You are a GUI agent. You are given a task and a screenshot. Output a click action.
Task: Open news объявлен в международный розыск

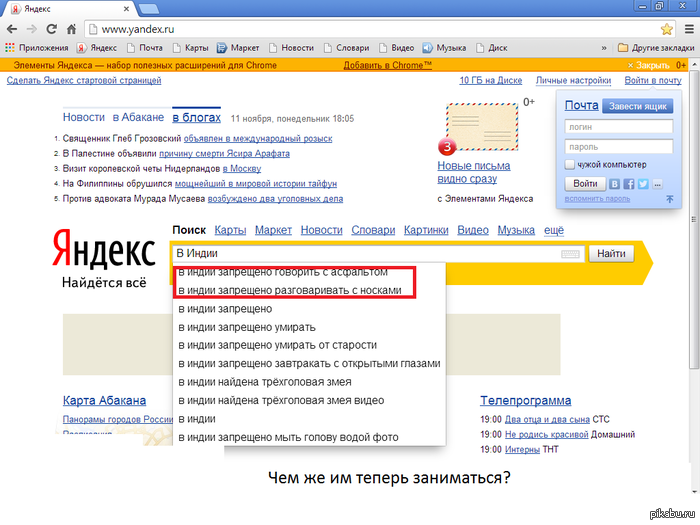pos(258,139)
